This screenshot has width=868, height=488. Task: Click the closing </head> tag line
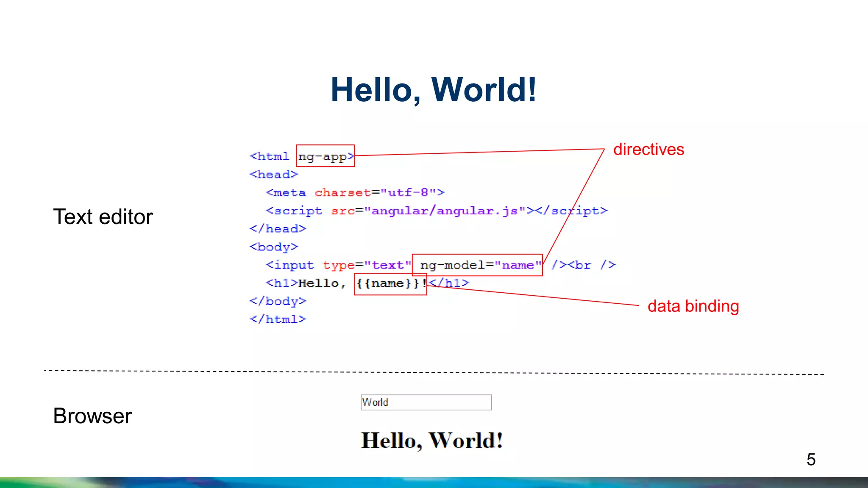coord(278,229)
